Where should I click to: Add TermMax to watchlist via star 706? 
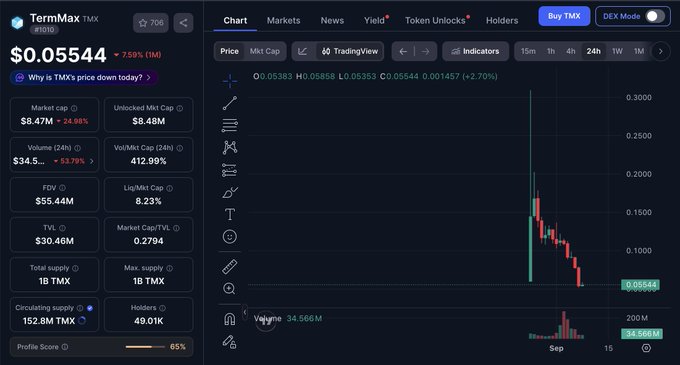(151, 23)
